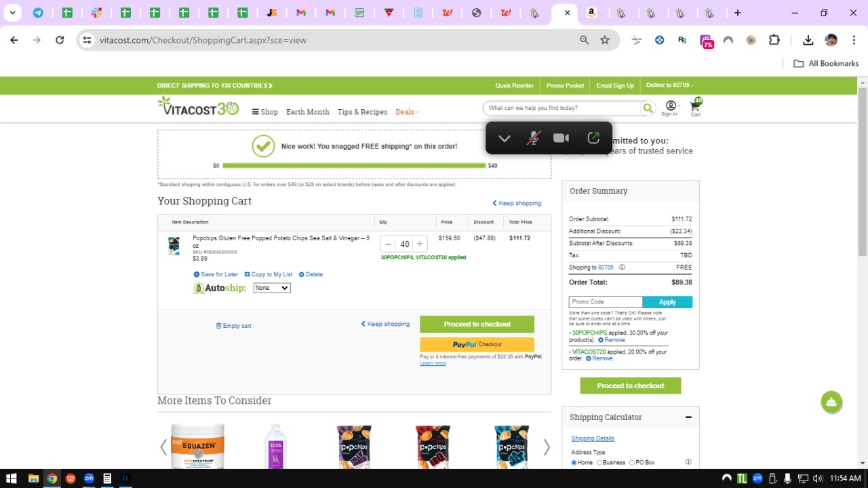Switch to the Amazon tab
Screen dimensions: 868x488
(592, 13)
